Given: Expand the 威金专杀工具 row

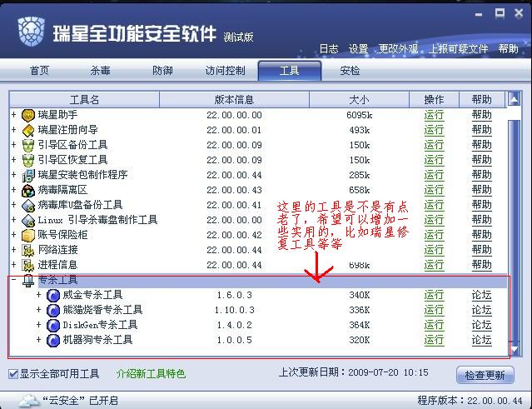Looking at the screenshot, I should [38, 295].
